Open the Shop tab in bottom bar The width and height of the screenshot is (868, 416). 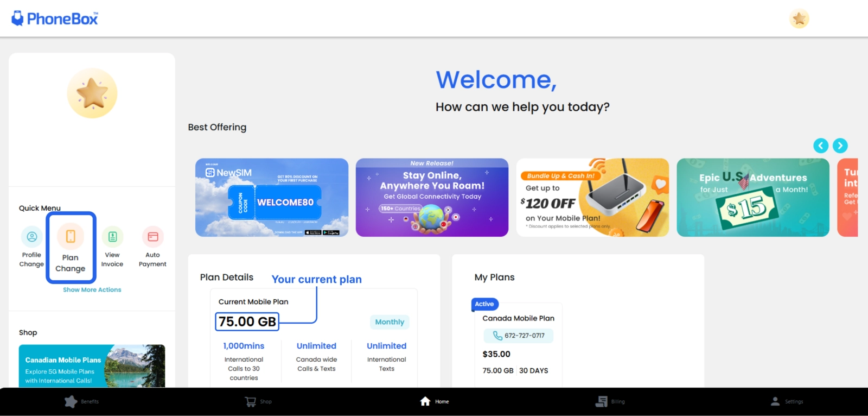(x=258, y=402)
